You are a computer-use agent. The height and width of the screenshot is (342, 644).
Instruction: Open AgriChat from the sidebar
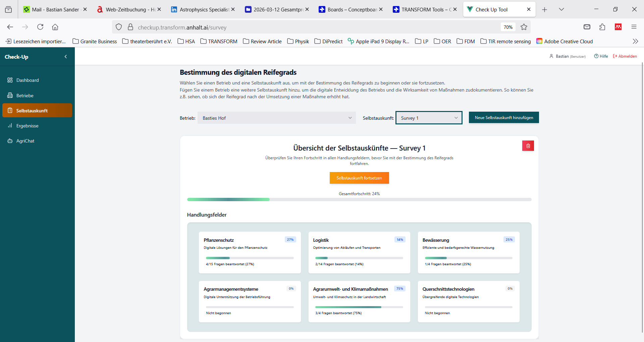pyautogui.click(x=25, y=141)
